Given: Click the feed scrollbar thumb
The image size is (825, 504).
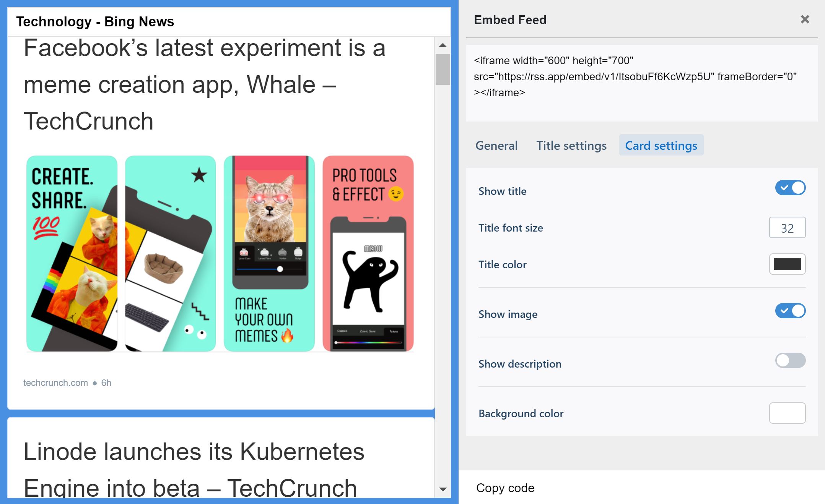Looking at the screenshot, I should [443, 69].
